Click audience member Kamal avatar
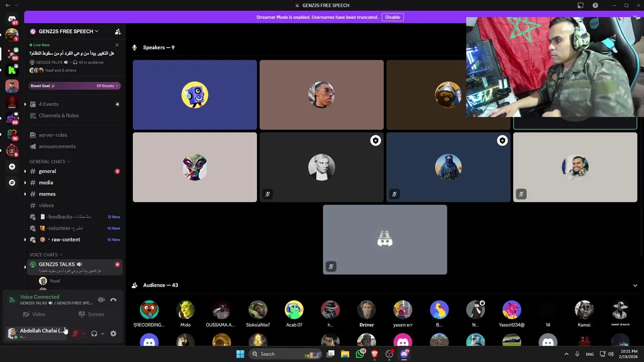Image resolution: width=644 pixels, height=362 pixels. (584, 310)
